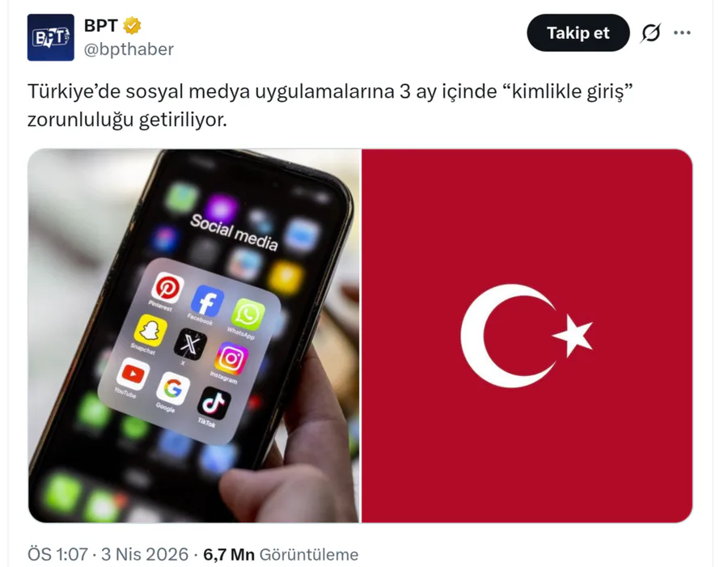Viewport: 728px width, 567px height.
Task: Click the Google icon in the photo
Action: point(173,388)
